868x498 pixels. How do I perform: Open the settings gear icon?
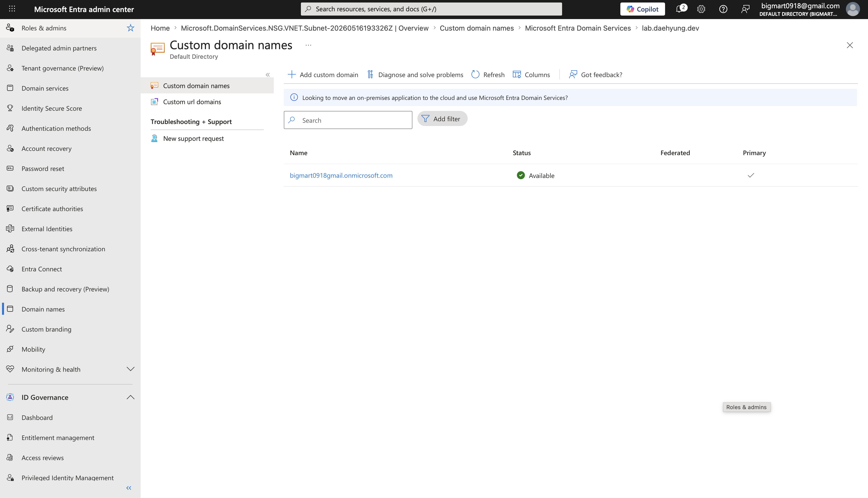pyautogui.click(x=701, y=9)
